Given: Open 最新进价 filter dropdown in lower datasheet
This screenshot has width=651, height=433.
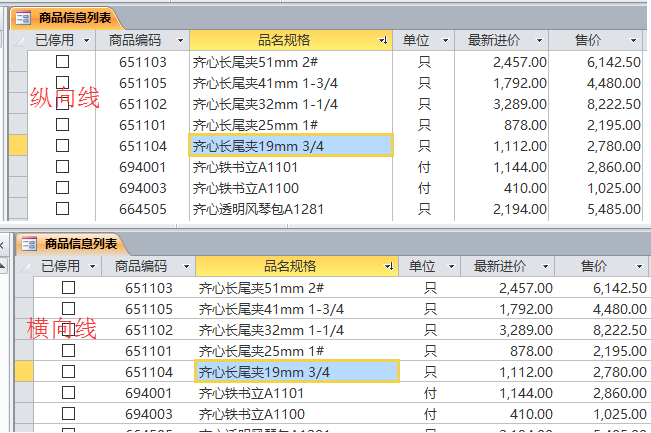Looking at the screenshot, I should click(546, 267).
